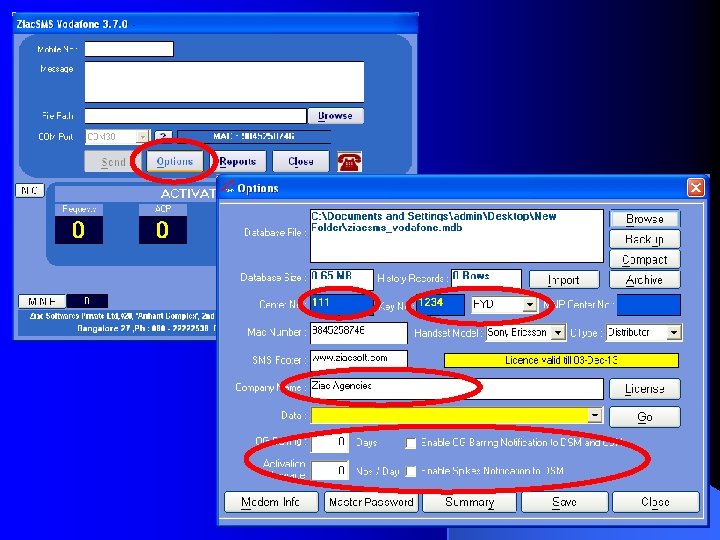Image resolution: width=720 pixels, height=540 pixels.
Task: Click the Backup button
Action: coord(645,239)
